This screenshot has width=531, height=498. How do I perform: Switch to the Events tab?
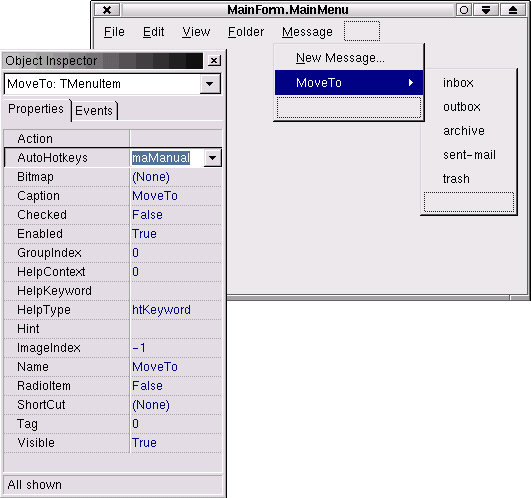[x=94, y=111]
